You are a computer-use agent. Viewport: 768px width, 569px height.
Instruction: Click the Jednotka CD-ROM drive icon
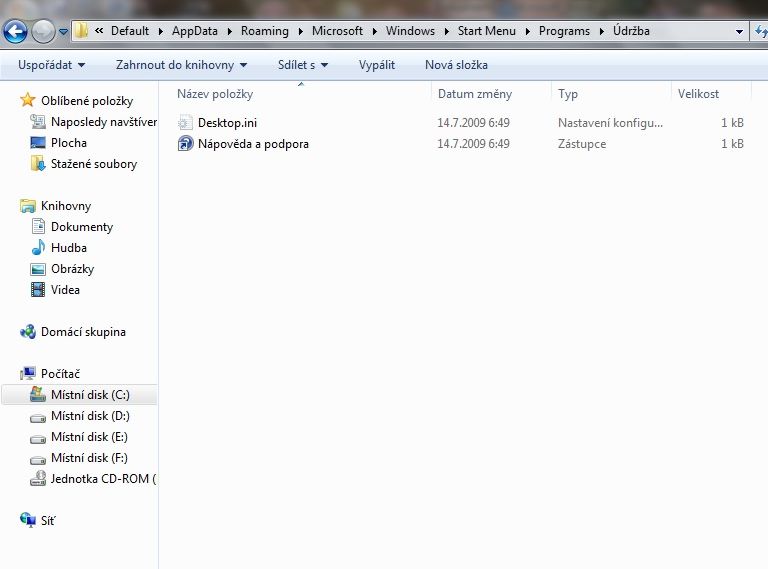[x=38, y=478]
